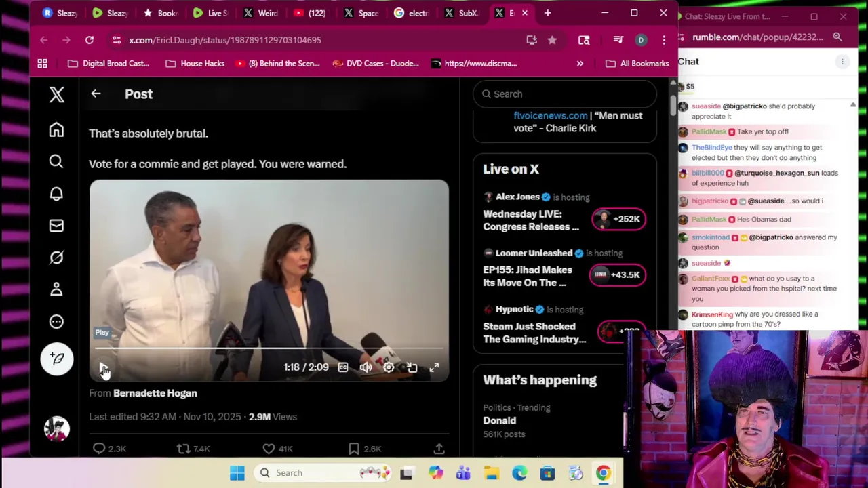Seek on the video progress bar
The height and width of the screenshot is (488, 868).
coord(269,348)
